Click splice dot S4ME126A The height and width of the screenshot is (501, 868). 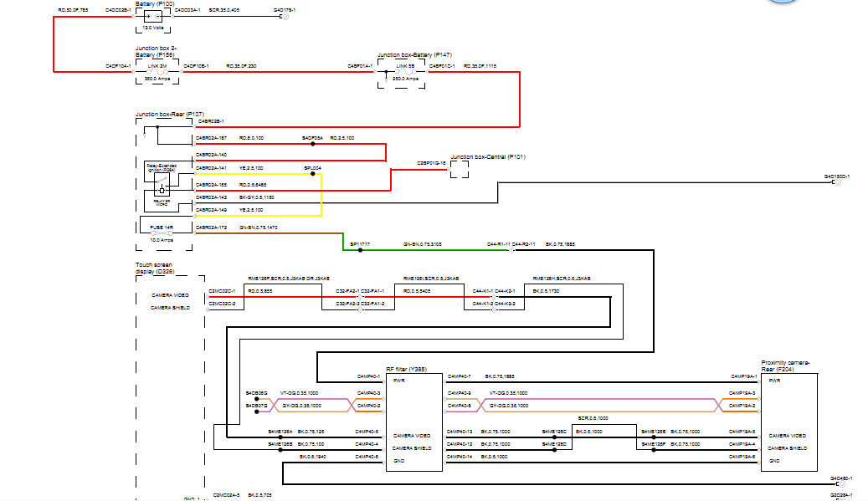click(280, 437)
